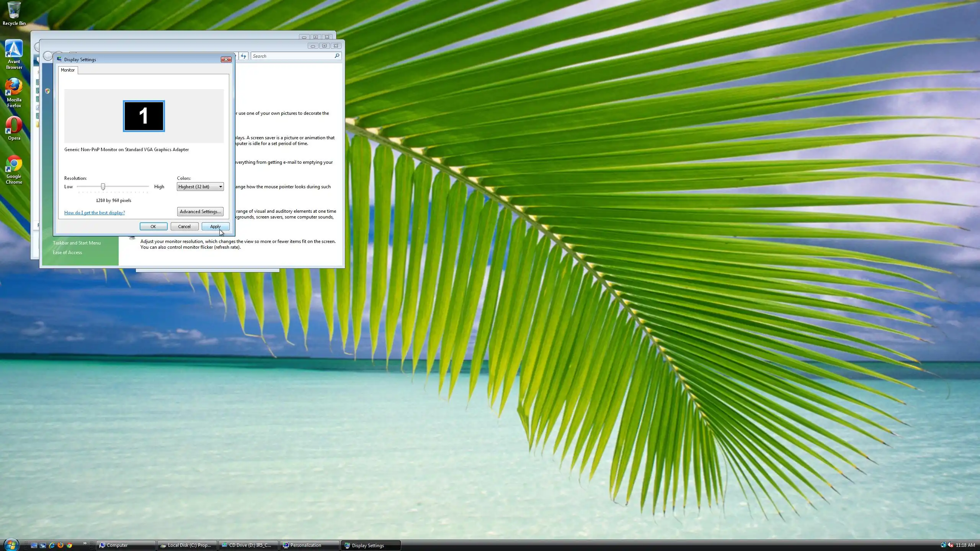Click the Windows Start orb
The image size is (980, 551).
[x=10, y=545]
